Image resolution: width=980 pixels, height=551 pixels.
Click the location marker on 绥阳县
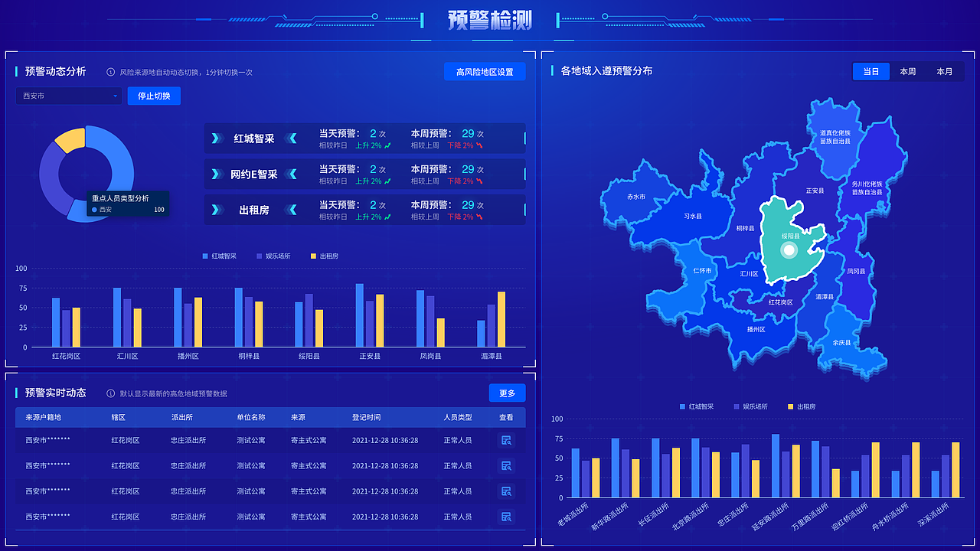[789, 249]
